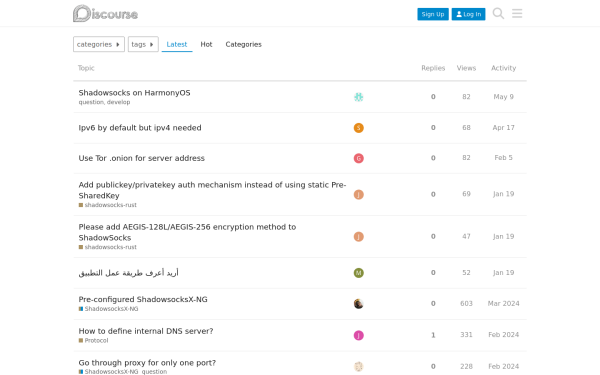Click the Log In button

coord(468,14)
